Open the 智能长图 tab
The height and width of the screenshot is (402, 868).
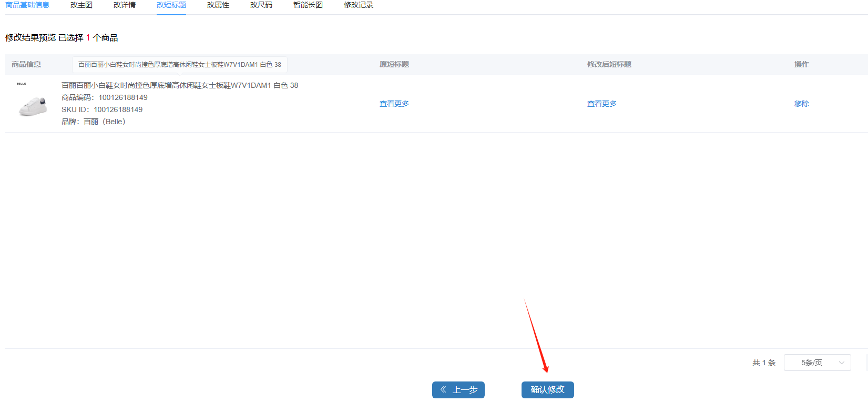[x=308, y=5]
